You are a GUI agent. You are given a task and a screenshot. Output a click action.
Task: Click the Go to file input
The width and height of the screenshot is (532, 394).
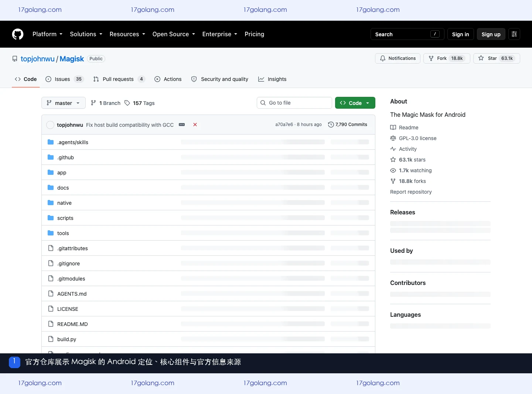tap(294, 103)
